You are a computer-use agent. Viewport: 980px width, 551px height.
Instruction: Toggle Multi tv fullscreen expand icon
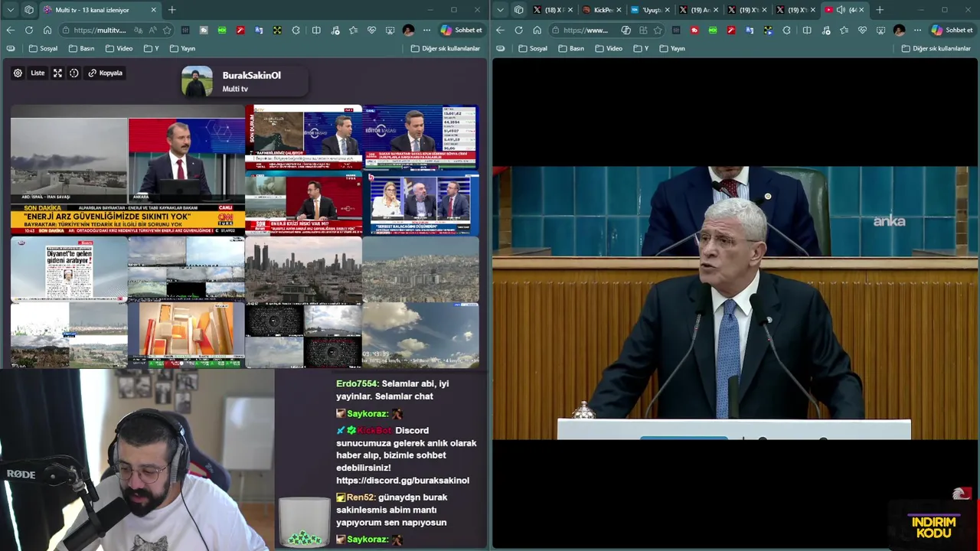[x=57, y=73]
